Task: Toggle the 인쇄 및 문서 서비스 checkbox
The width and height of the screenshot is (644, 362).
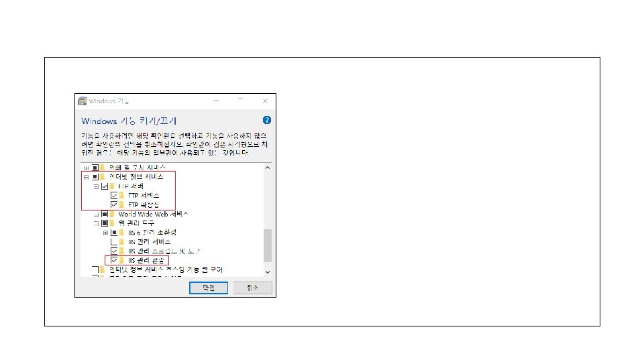Action: click(95, 168)
